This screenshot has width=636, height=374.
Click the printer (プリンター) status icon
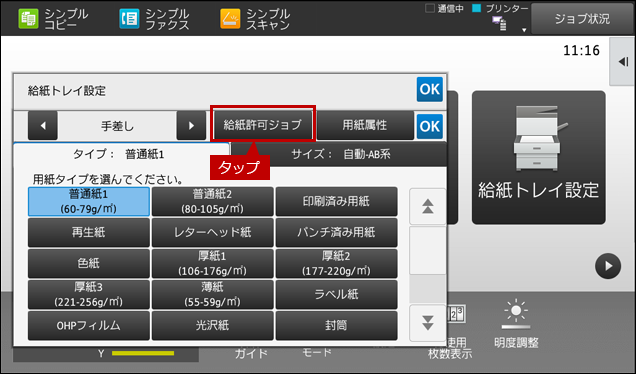(500, 23)
